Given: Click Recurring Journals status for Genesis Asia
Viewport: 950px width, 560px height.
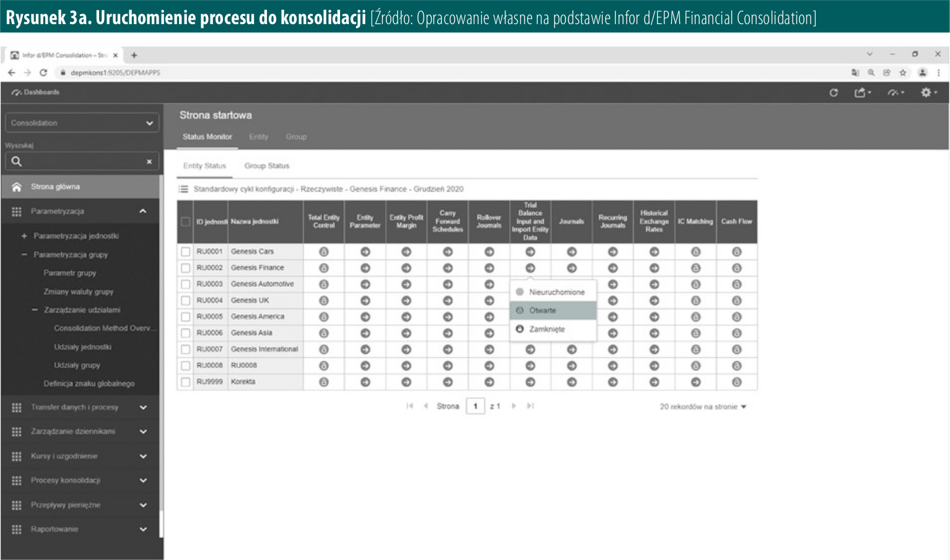Looking at the screenshot, I should [x=612, y=333].
